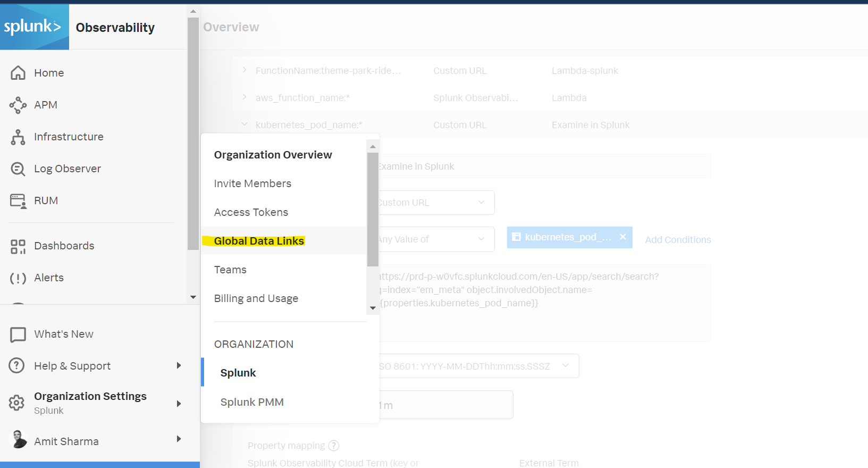Open the Alerts icon

tap(18, 278)
